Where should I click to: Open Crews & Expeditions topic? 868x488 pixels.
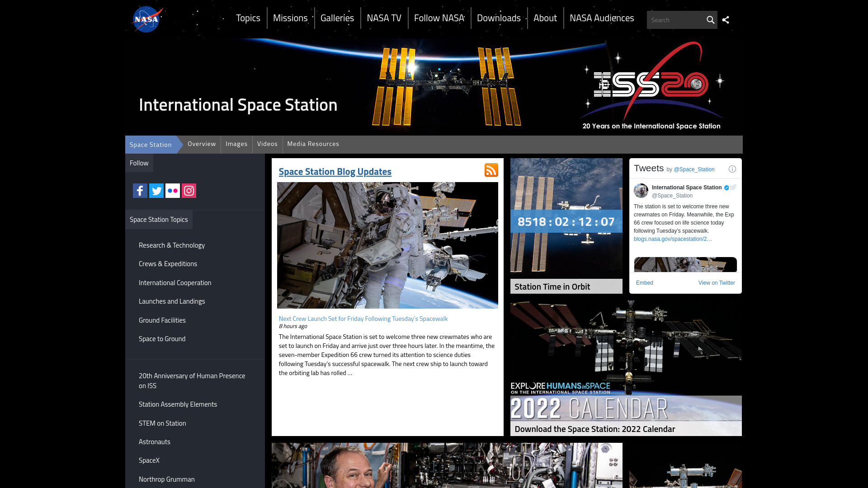click(x=168, y=264)
